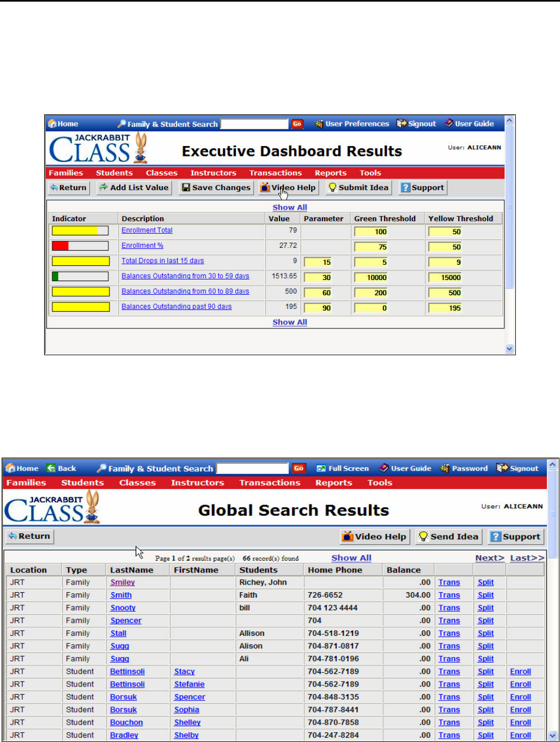This screenshot has height=742, width=560.
Task: Click Signout in Executive Dashboard window
Action: [417, 124]
